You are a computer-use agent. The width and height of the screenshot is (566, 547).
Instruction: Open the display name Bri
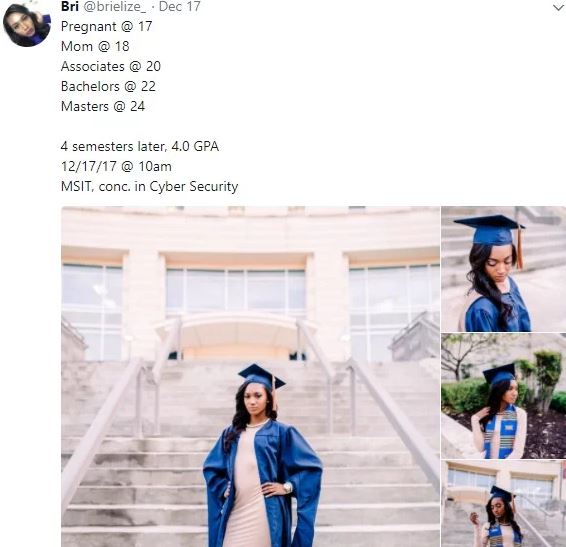pyautogui.click(x=70, y=6)
